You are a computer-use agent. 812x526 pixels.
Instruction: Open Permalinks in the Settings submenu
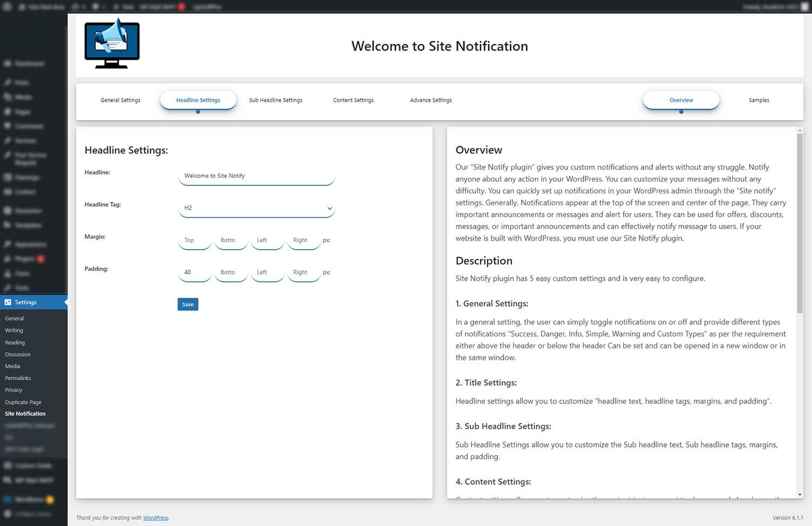click(18, 378)
